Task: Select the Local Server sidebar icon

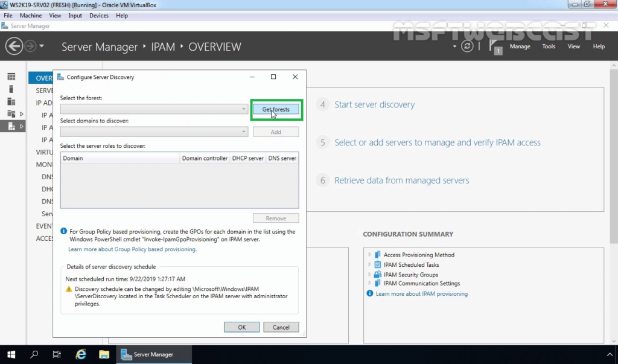Action: coord(11,89)
